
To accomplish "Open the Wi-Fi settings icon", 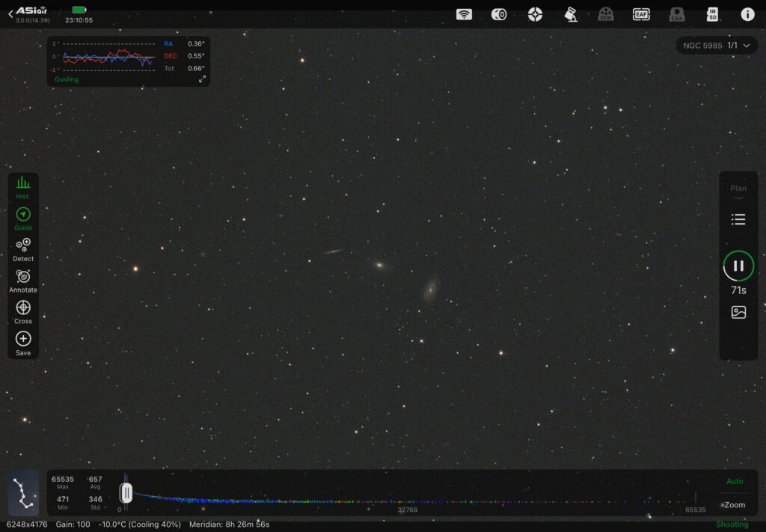I will click(x=464, y=14).
